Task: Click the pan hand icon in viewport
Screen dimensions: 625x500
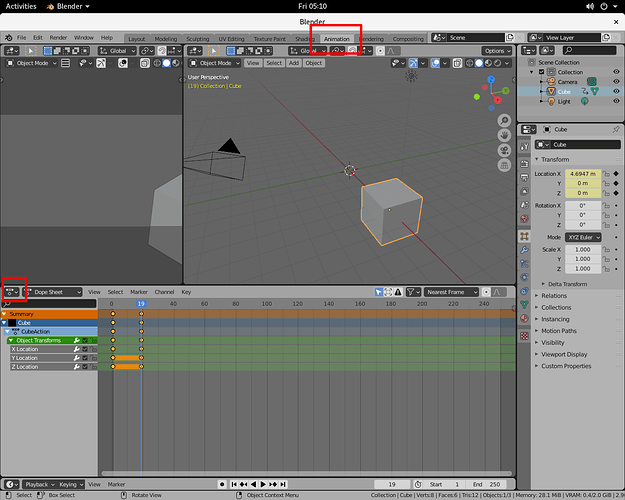Action: [x=504, y=136]
